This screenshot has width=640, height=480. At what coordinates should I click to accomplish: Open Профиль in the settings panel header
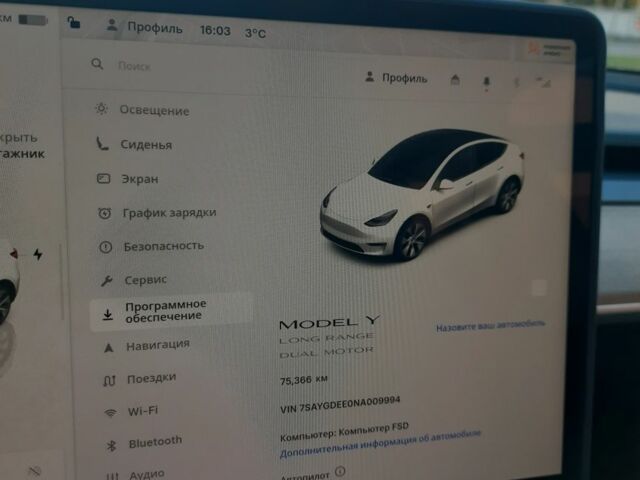(404, 78)
